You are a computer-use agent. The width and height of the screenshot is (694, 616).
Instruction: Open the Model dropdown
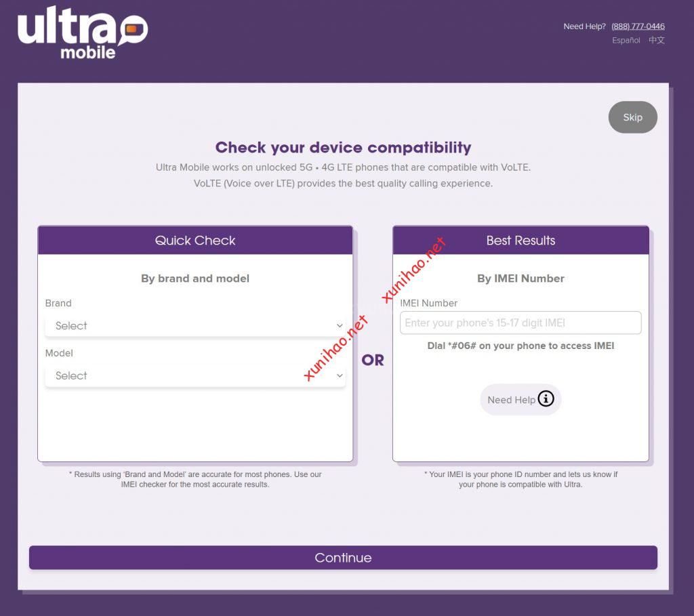pos(195,375)
